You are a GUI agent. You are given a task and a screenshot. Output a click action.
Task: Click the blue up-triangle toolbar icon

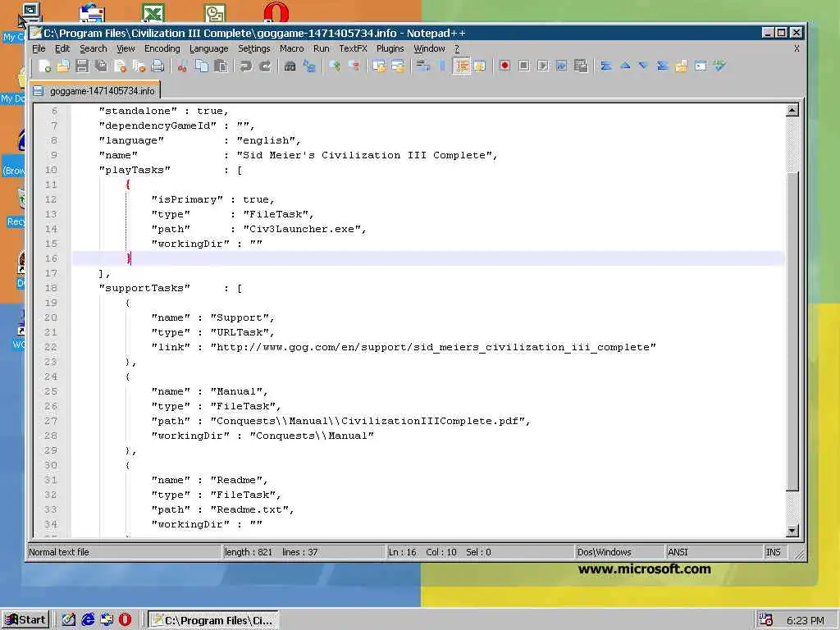(x=624, y=66)
